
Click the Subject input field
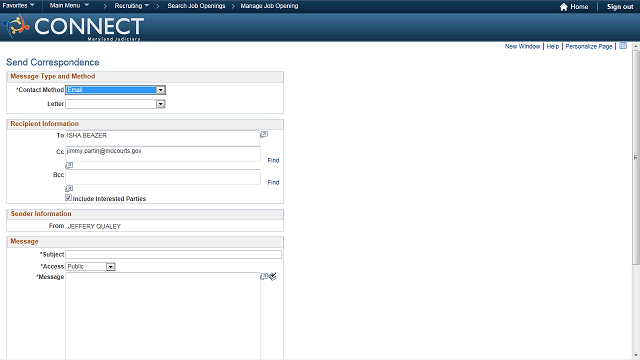(173, 254)
